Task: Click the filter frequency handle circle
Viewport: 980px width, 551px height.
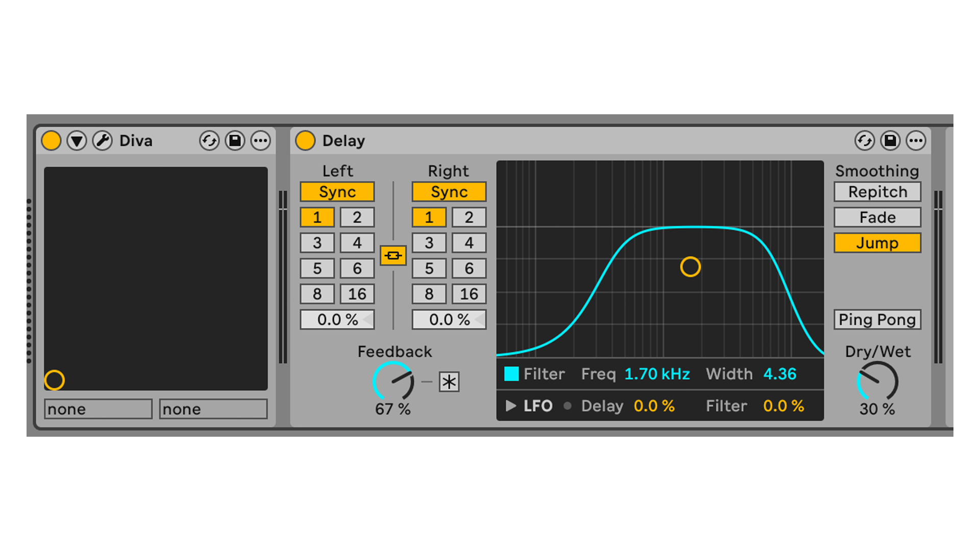Action: click(691, 267)
